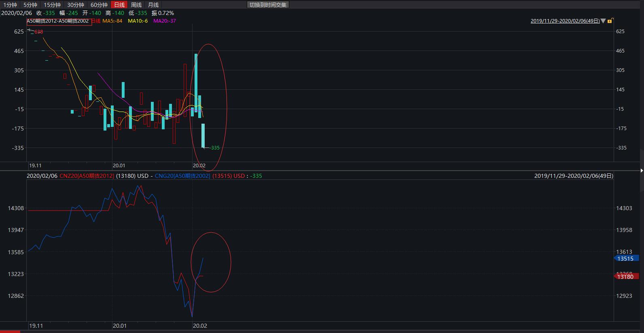644x333 pixels.
Task: Click the CNG20[A50期货2002] legend label
Action: pyautogui.click(x=182, y=176)
